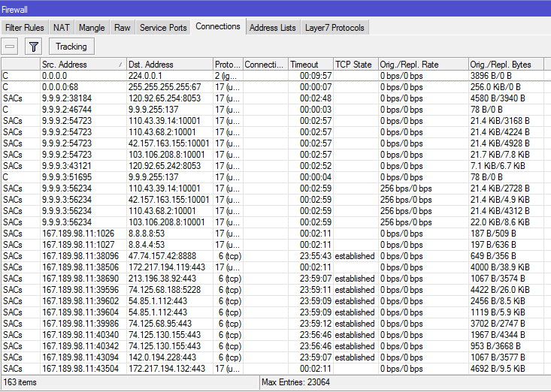
Task: Click the TCP State column header
Action: coord(356,65)
